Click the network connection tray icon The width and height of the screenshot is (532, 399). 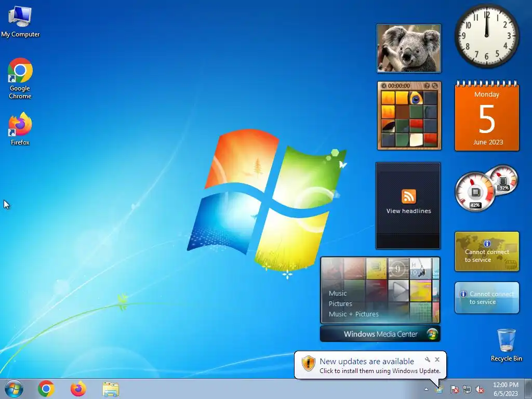pyautogui.click(x=467, y=389)
